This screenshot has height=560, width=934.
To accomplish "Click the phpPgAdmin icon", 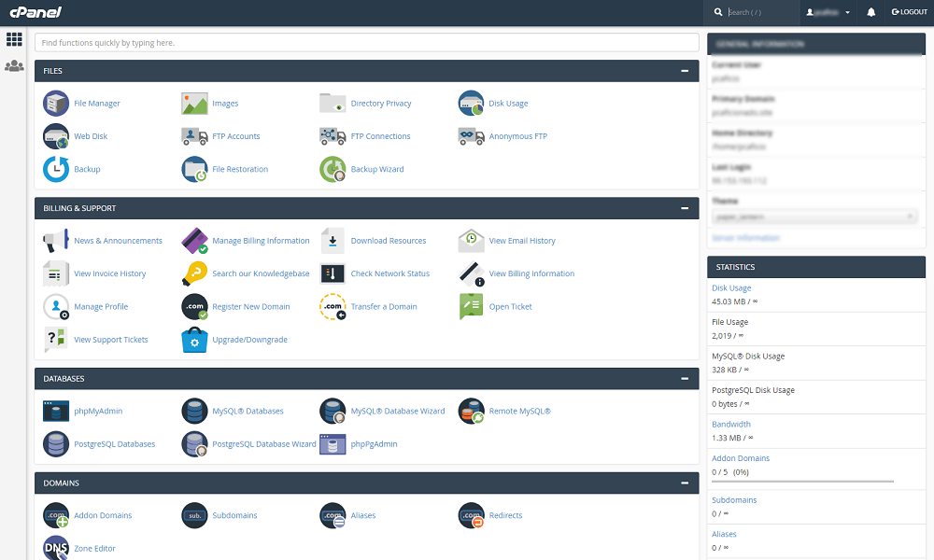I will [x=333, y=444].
